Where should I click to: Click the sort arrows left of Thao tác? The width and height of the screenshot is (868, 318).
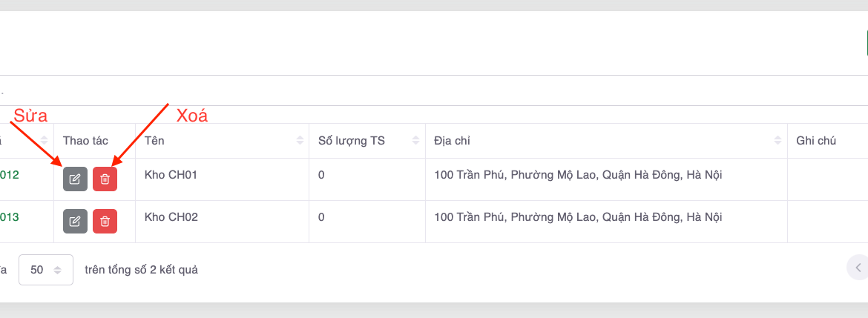(x=45, y=140)
